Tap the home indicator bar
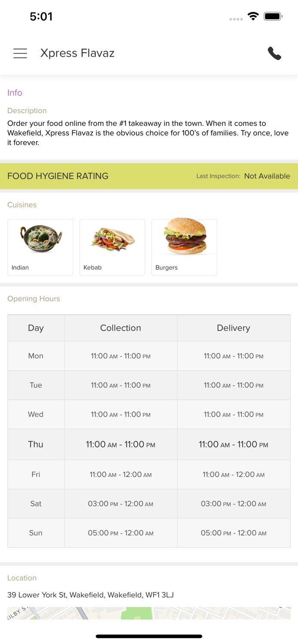This screenshot has width=298, height=644. tap(149, 636)
